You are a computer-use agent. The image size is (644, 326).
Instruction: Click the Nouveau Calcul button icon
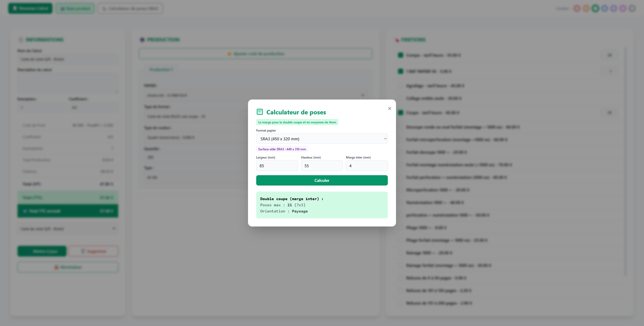[15, 8]
